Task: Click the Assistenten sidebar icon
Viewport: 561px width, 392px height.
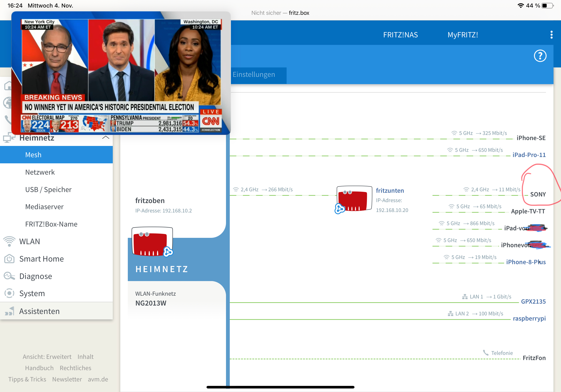Action: tap(9, 311)
